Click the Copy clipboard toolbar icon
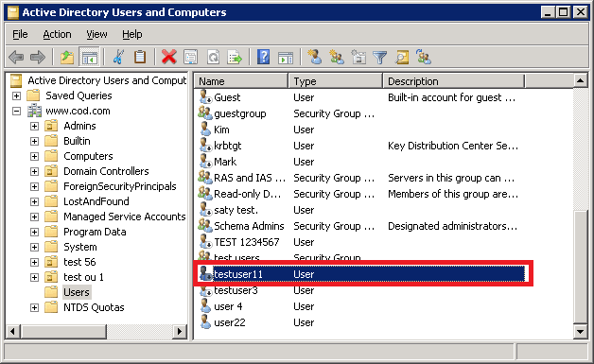The height and width of the screenshot is (364, 594). coord(140,57)
